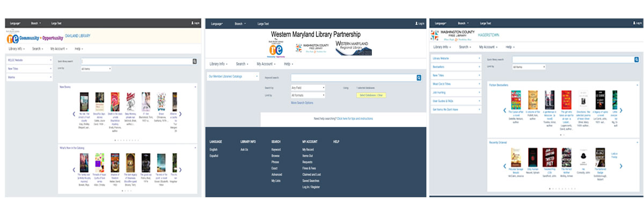This screenshot has height=215, width=644.
Task: Expand Our Member Libraries' Catalogs panel
Action: pyautogui.click(x=233, y=76)
